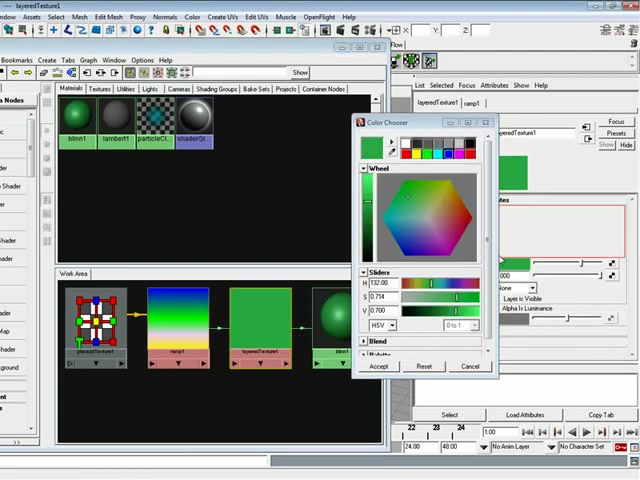Click the curves selection mask icon

point(82,30)
